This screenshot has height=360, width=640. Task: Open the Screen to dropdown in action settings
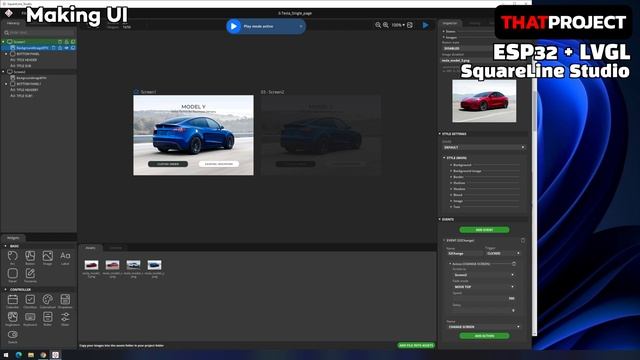click(x=484, y=275)
